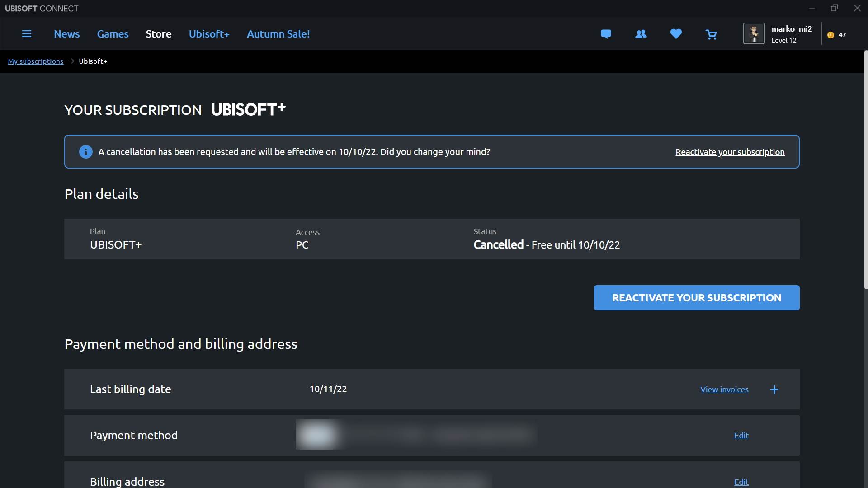Click the marko_mi2 profile avatar
The image size is (868, 488).
pyautogui.click(x=754, y=33)
